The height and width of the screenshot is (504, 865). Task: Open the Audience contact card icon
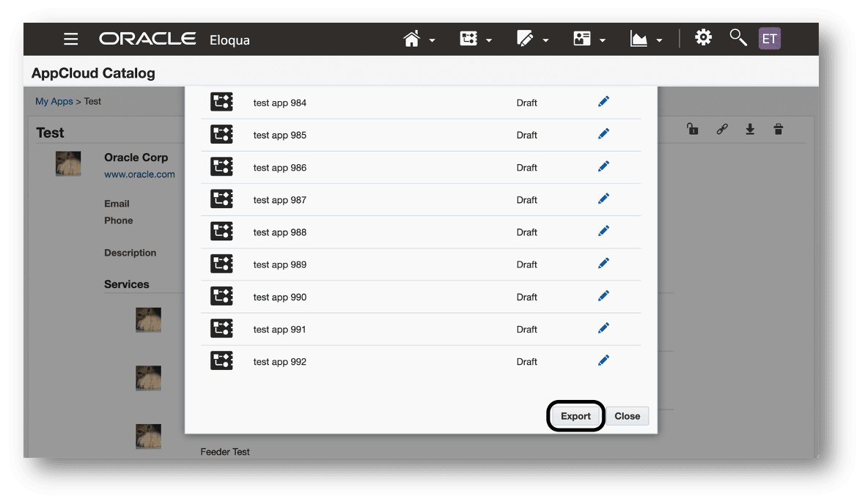pyautogui.click(x=582, y=39)
